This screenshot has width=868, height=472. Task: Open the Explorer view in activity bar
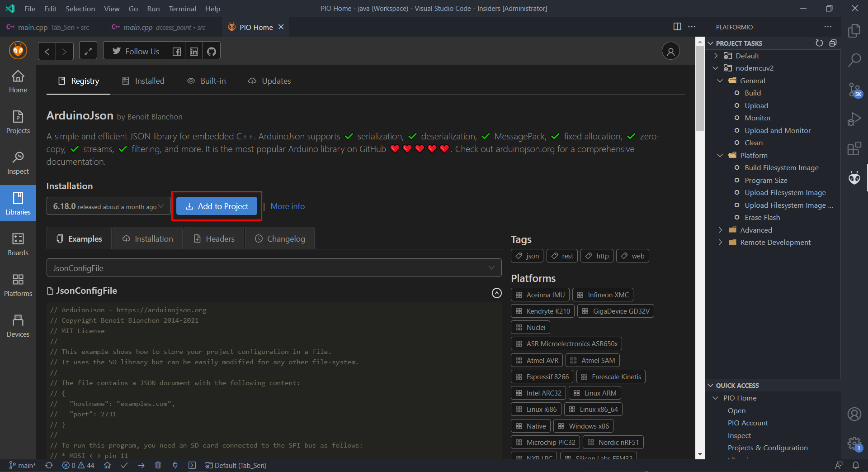click(854, 31)
